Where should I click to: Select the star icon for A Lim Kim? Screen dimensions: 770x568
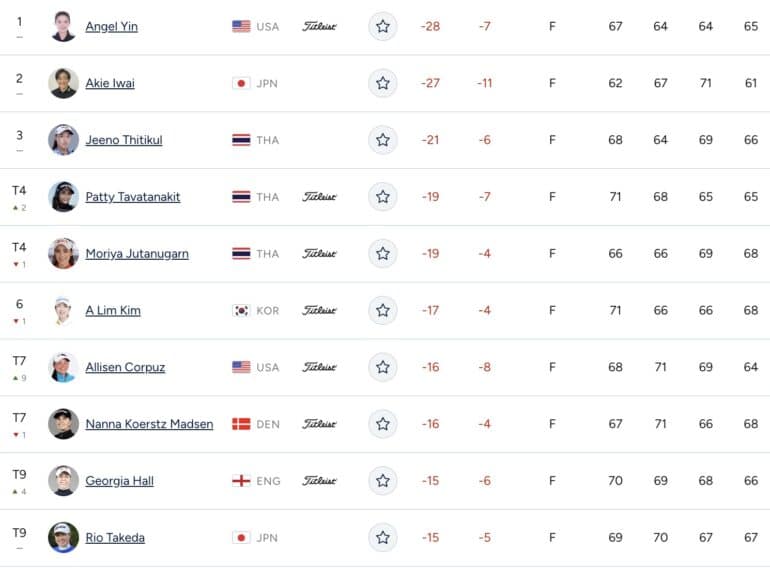[x=383, y=310]
